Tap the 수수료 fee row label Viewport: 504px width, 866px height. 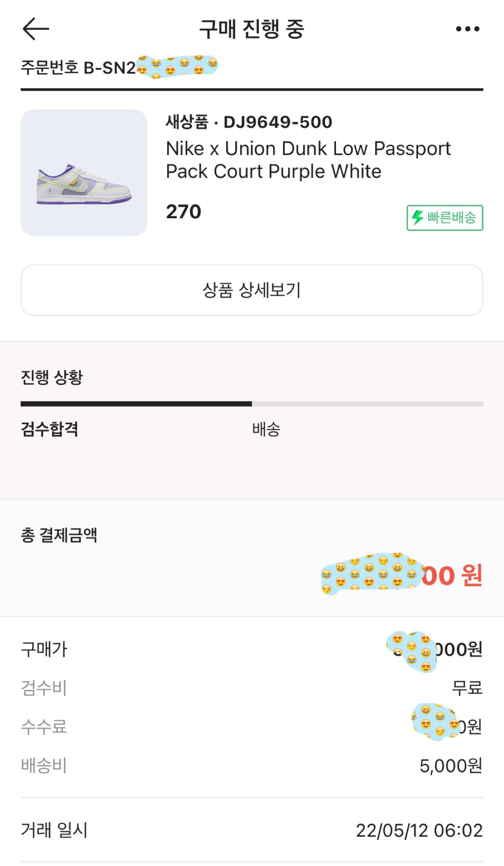[x=44, y=726]
